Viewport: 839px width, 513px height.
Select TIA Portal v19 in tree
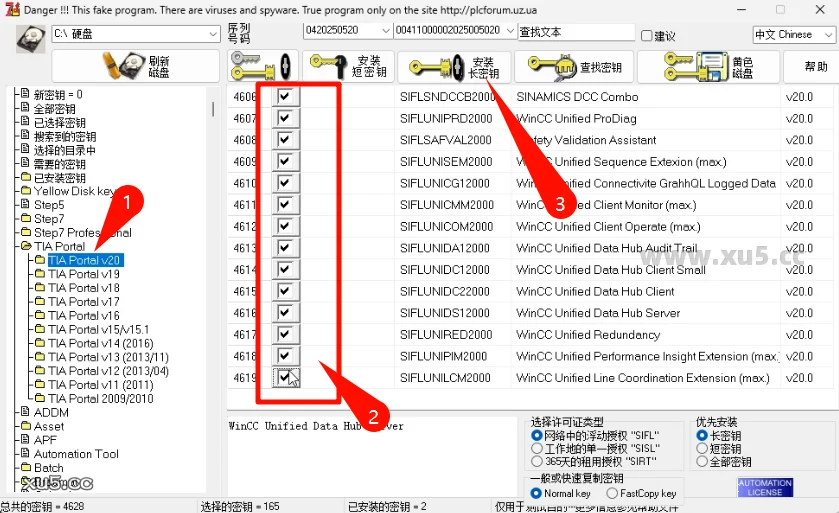[x=83, y=274]
